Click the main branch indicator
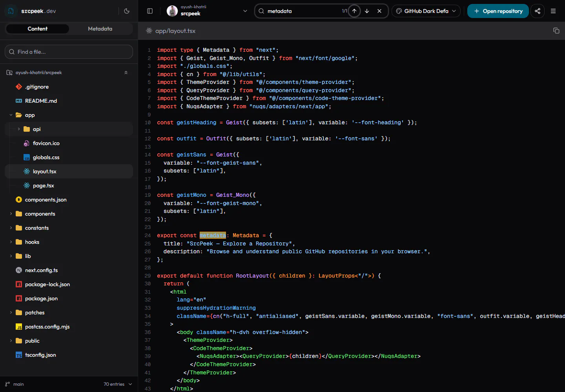The height and width of the screenshot is (392, 565). (x=15, y=384)
